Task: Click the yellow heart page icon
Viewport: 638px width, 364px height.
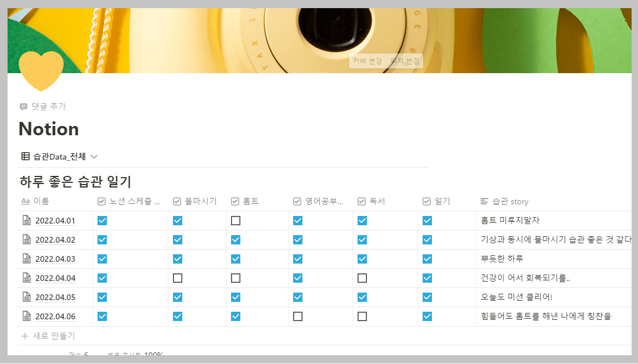Action: tap(41, 69)
